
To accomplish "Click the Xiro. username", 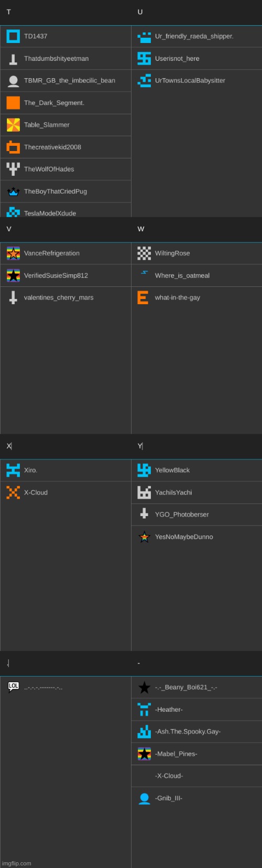I will tap(30, 470).
